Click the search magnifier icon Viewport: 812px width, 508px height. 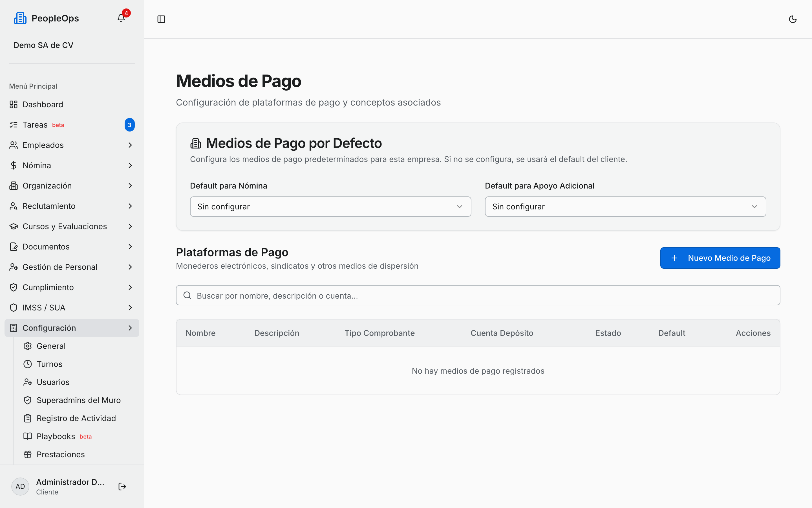tap(187, 295)
